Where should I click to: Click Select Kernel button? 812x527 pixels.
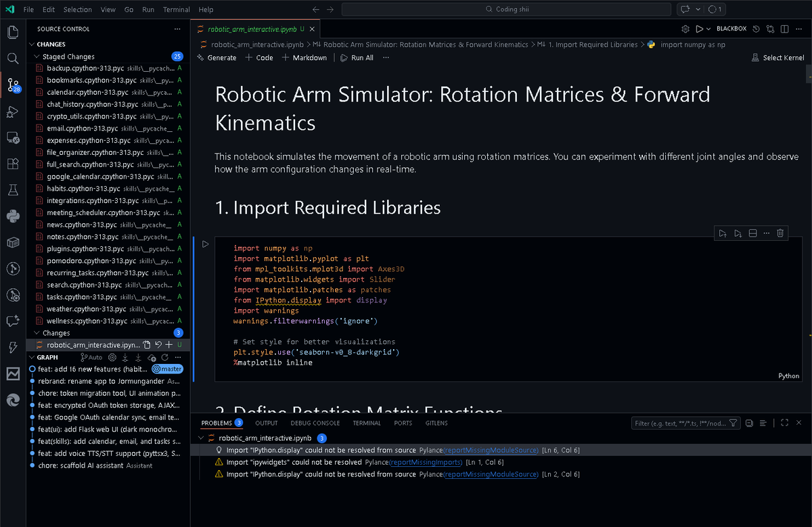coord(778,58)
